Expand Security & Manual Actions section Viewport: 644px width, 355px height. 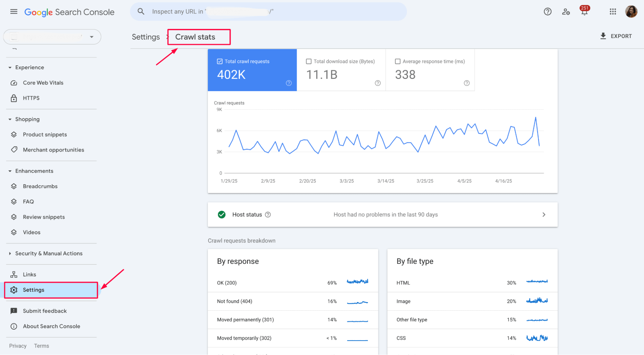click(10, 254)
